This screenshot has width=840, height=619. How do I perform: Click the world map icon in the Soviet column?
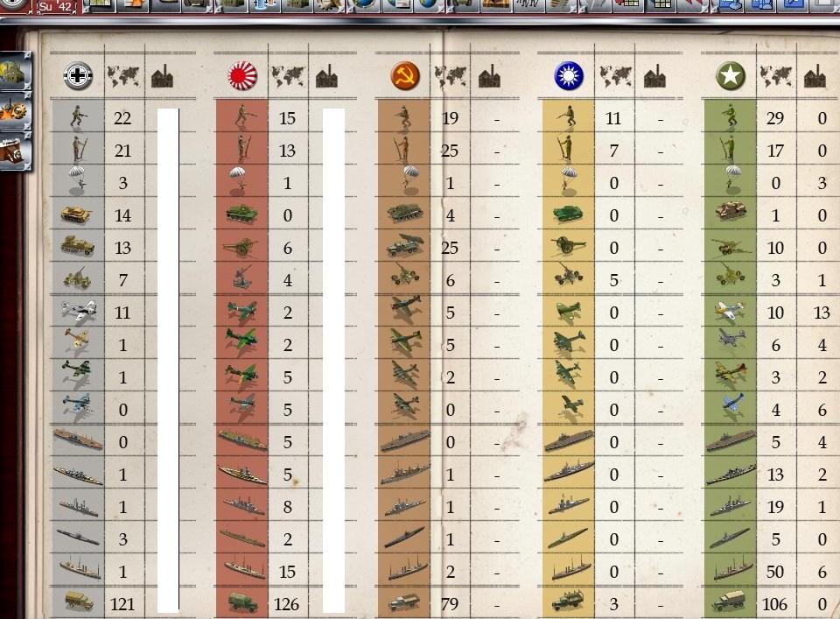450,77
